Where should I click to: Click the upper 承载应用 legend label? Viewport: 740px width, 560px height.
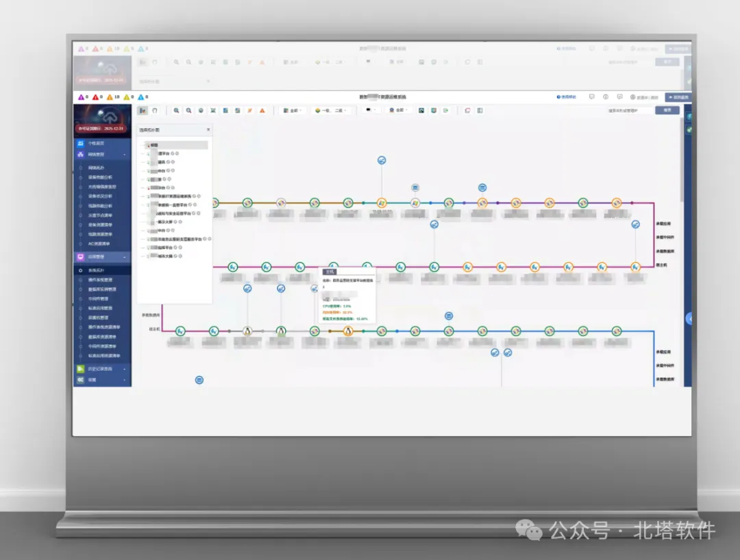coord(663,223)
